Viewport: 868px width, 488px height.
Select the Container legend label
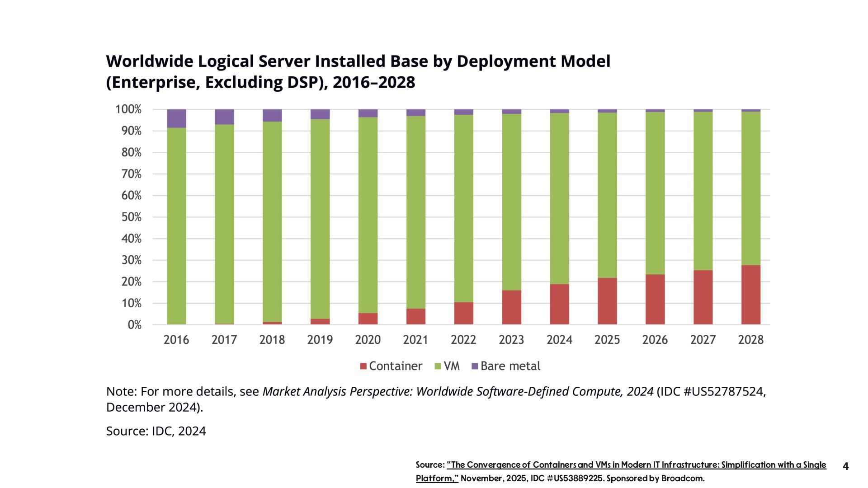tap(396, 366)
